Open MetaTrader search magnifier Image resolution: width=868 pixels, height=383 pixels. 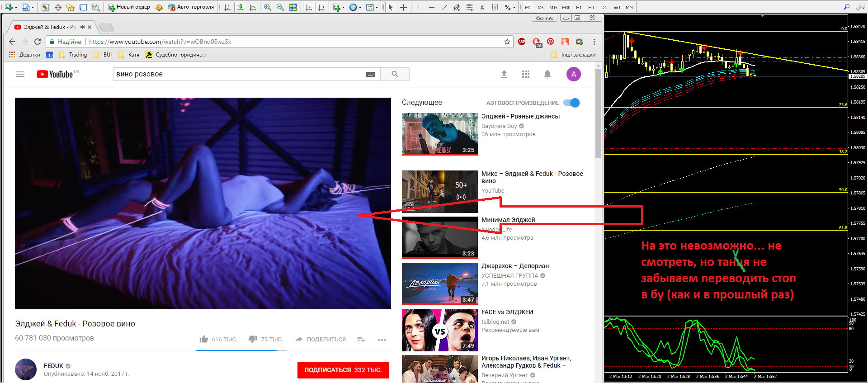(846, 7)
